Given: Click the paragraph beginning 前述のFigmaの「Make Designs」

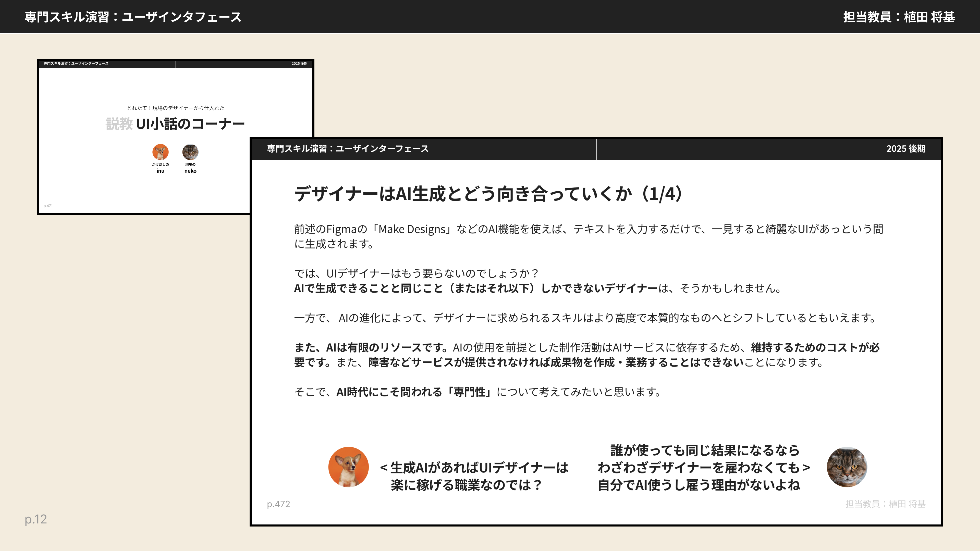Looking at the screenshot, I should (589, 236).
